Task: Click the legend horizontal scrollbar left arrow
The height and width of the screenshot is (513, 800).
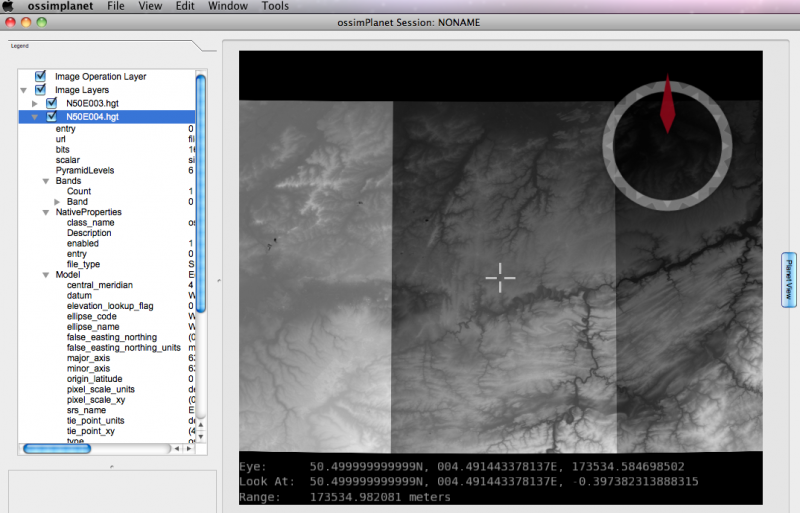Action: pos(178,448)
